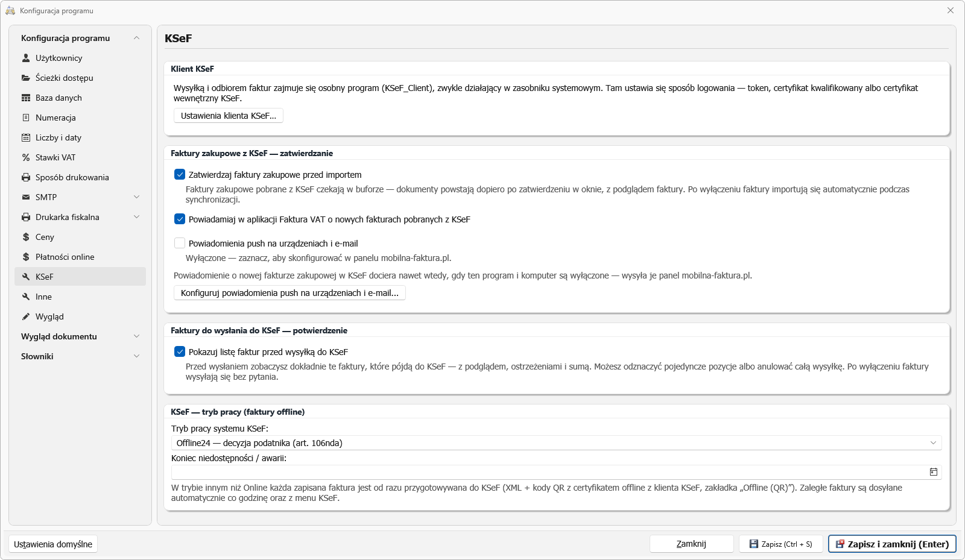
Task: Open the Tryb pracy systemu KSeF dropdown
Action: pyautogui.click(x=556, y=443)
